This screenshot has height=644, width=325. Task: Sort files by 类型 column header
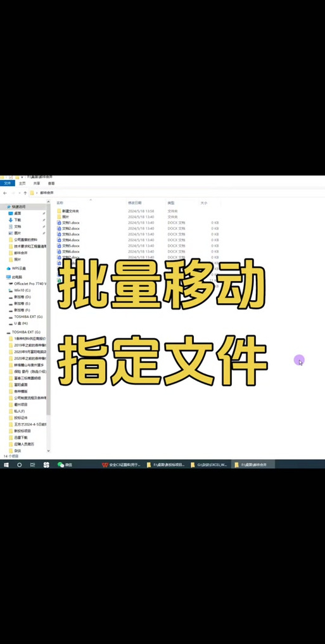(x=170, y=203)
